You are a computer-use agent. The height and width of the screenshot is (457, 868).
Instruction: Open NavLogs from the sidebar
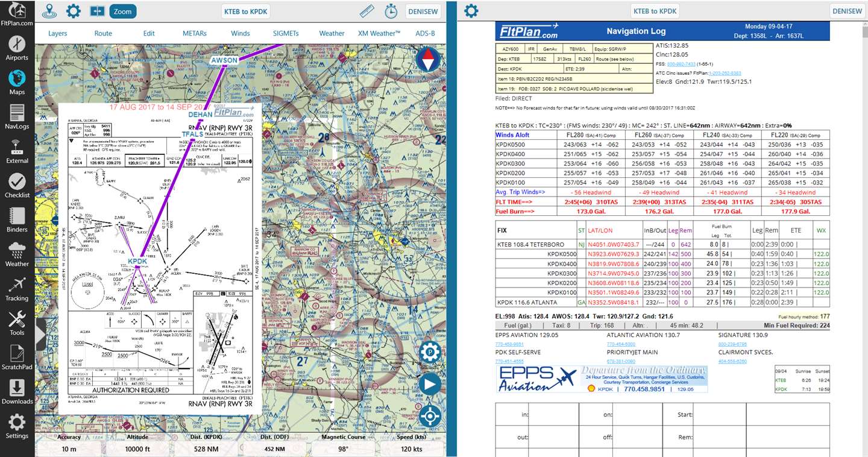pyautogui.click(x=17, y=118)
